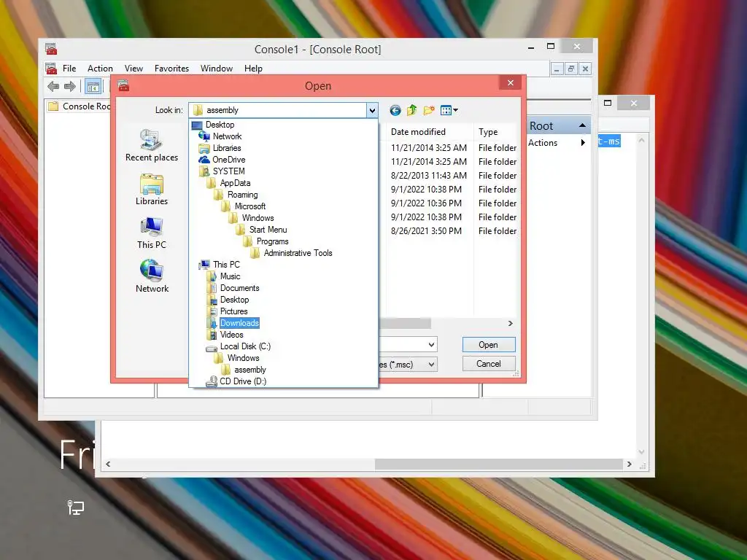Click the Forward arrow in the MMC toolbar
Screen dimensions: 747x560
click(x=70, y=87)
